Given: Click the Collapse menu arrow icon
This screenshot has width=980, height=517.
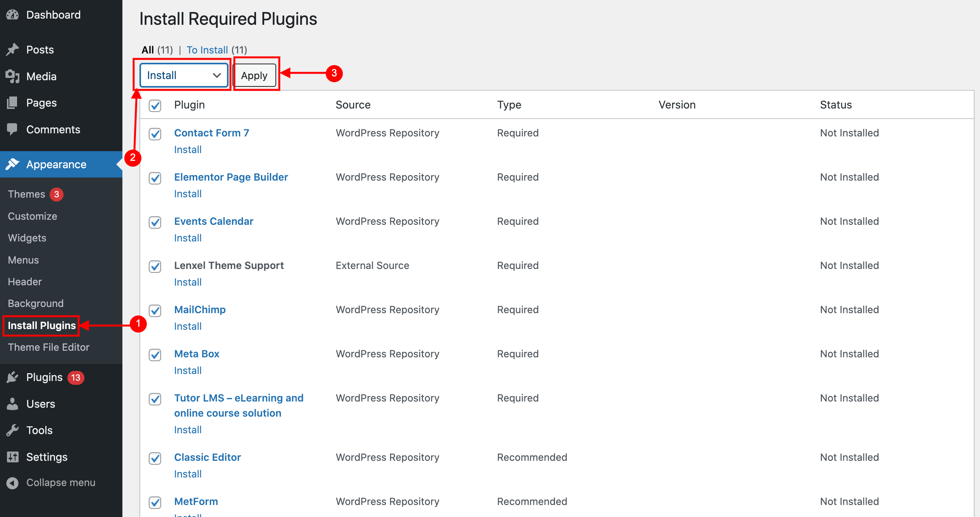Looking at the screenshot, I should [12, 483].
